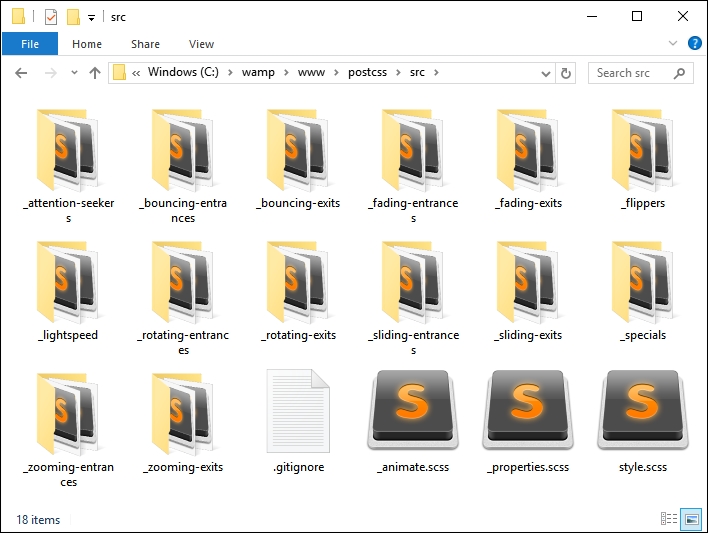Select the _specials folder icon
Image resolution: width=708 pixels, height=533 pixels.
point(643,282)
